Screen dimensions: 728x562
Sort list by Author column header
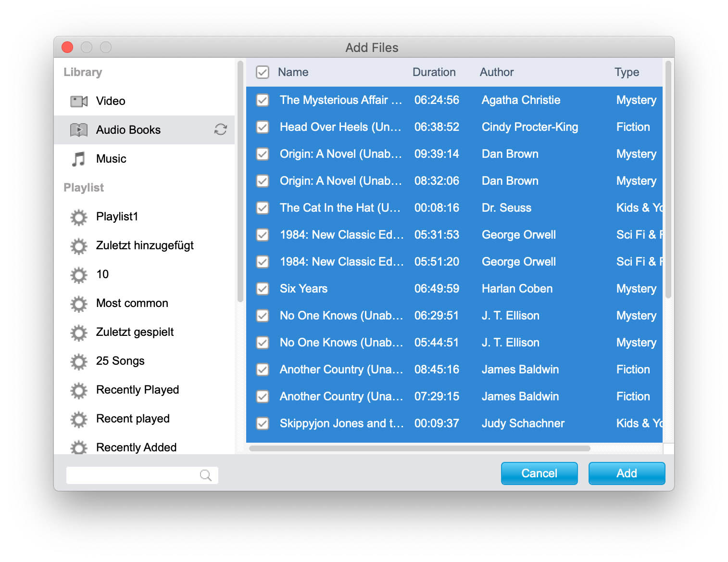pyautogui.click(x=496, y=72)
